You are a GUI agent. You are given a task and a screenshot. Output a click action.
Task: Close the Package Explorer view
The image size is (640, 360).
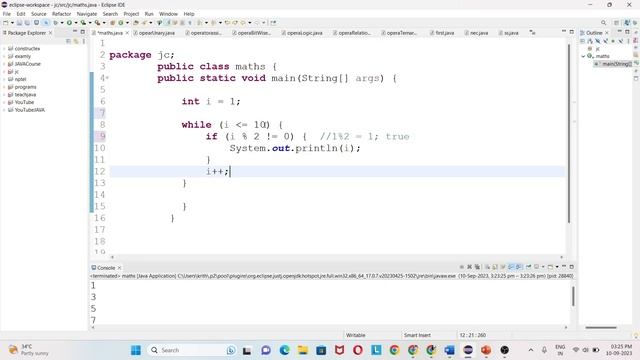click(x=51, y=33)
